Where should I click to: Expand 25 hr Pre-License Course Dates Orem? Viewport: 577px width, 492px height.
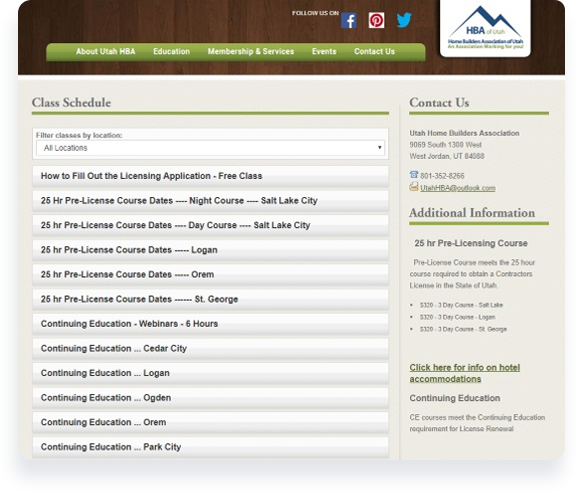tap(210, 275)
